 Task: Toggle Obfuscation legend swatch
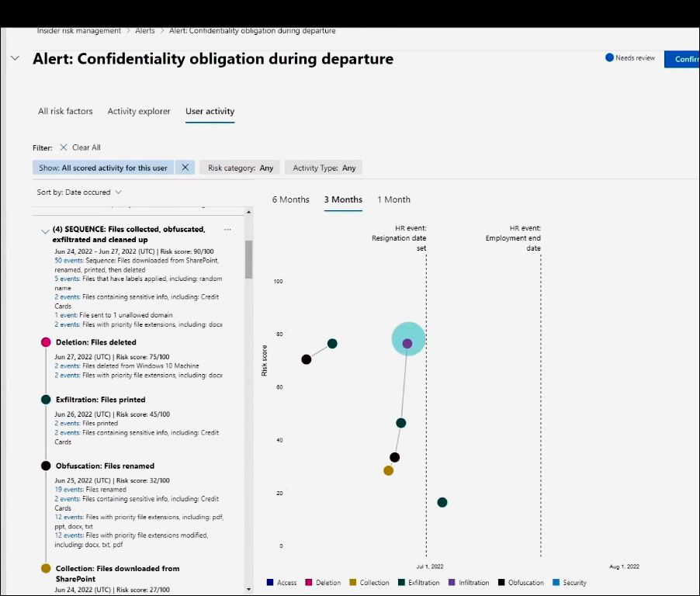[501, 582]
